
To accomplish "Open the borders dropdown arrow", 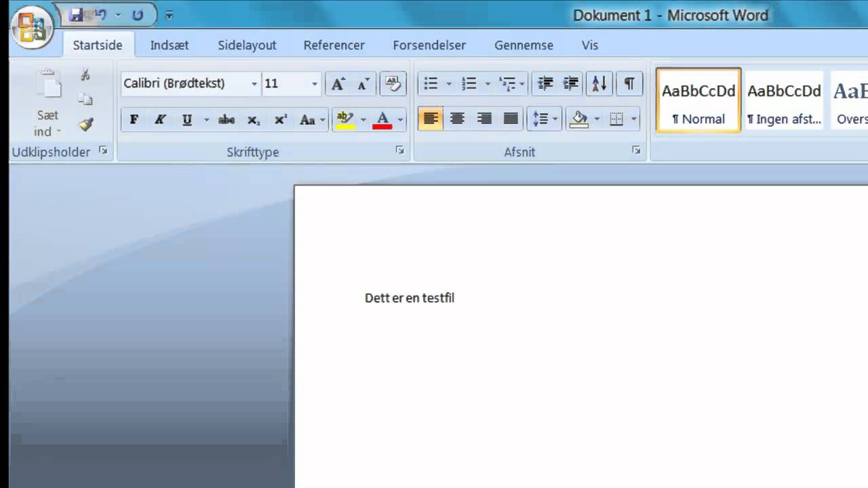I will [634, 120].
